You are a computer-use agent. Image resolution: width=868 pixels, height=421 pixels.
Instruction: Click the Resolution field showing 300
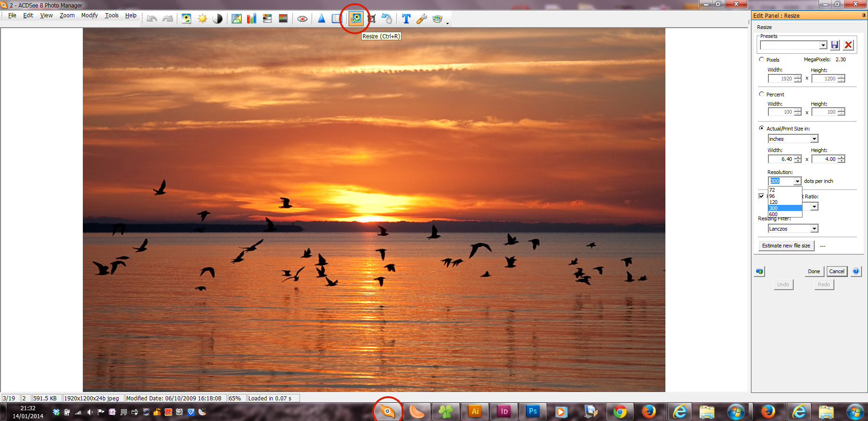point(781,181)
